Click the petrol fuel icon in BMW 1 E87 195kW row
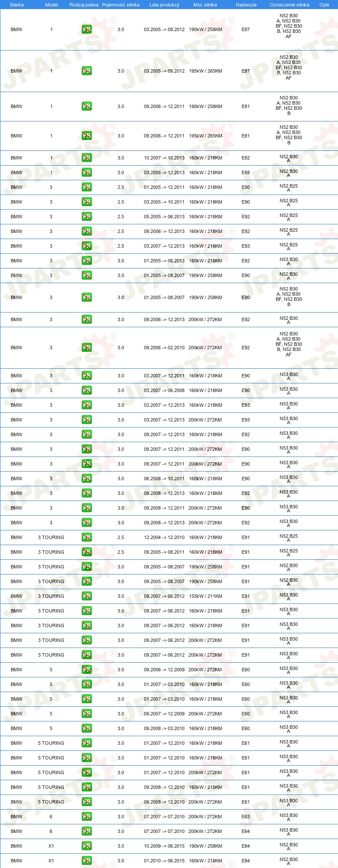The image size is (338, 868). tap(86, 71)
